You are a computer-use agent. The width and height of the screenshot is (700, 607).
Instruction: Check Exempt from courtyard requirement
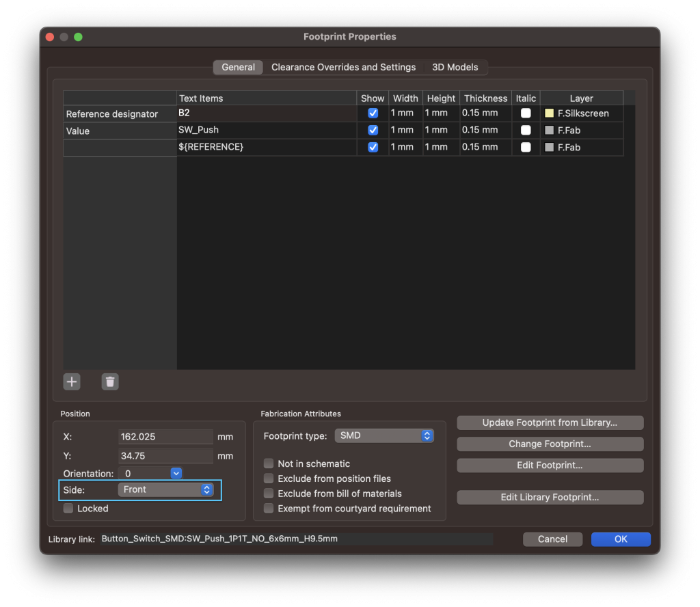[x=269, y=509]
